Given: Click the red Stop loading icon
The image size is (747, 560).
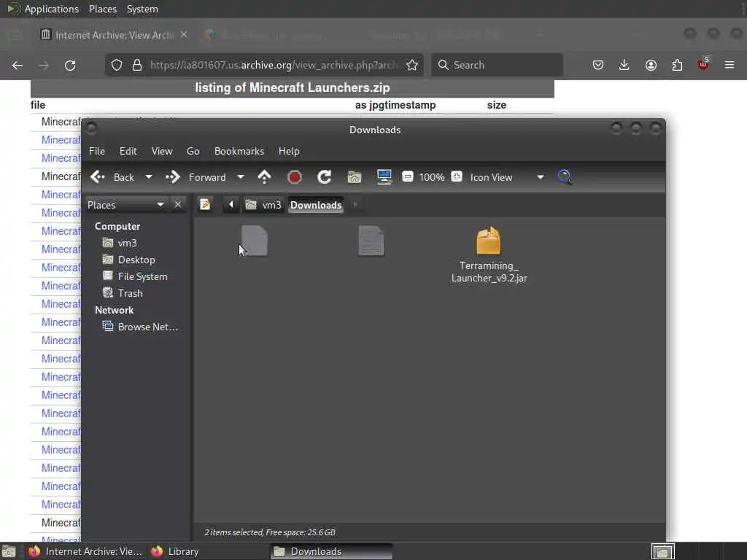Looking at the screenshot, I should tap(295, 177).
